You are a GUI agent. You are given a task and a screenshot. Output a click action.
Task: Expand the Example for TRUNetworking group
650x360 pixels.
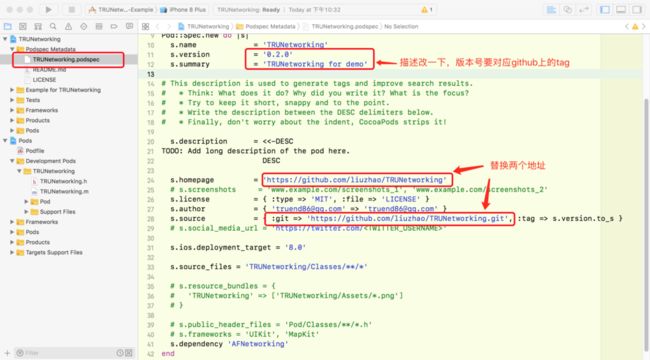click(x=12, y=90)
